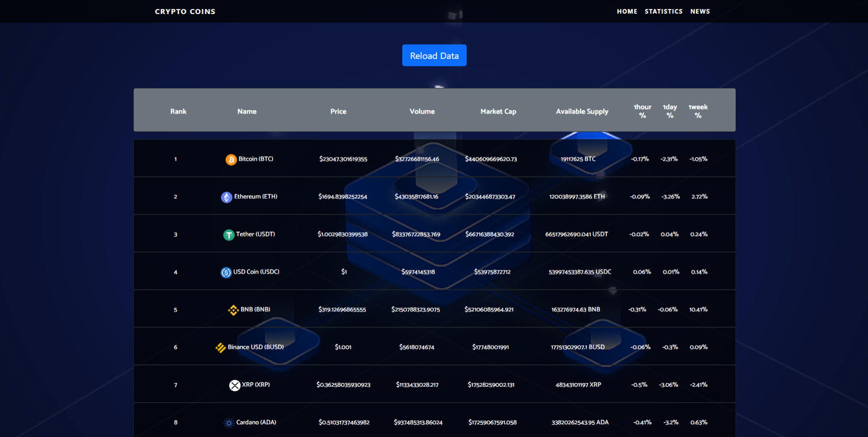The width and height of the screenshot is (868, 437).
Task: Click the Price column header
Action: pyautogui.click(x=338, y=111)
